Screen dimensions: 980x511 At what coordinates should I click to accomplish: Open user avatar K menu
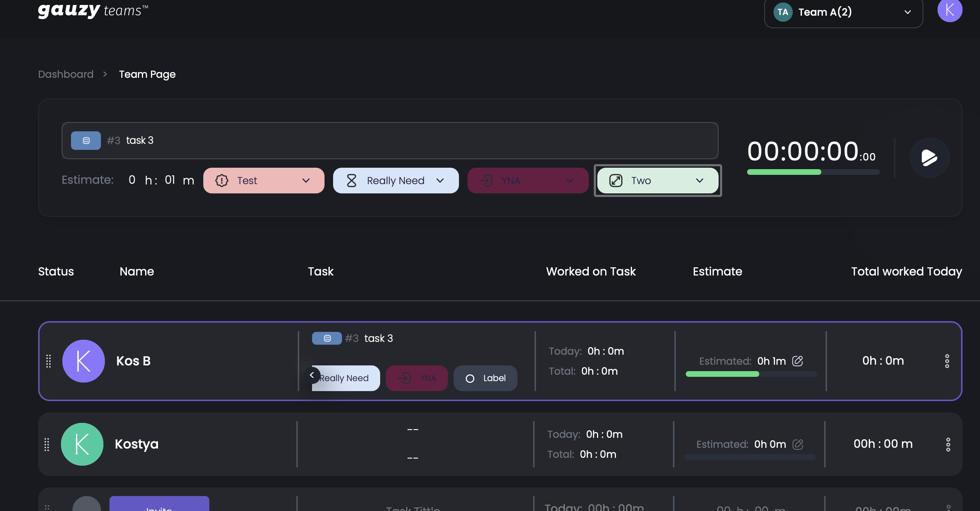click(x=950, y=10)
